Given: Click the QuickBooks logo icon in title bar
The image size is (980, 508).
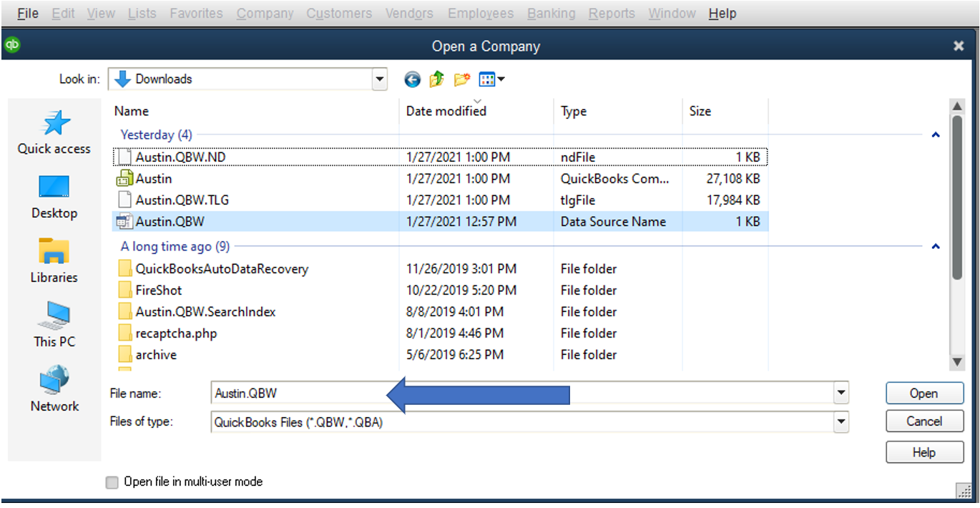Looking at the screenshot, I should coord(12,45).
